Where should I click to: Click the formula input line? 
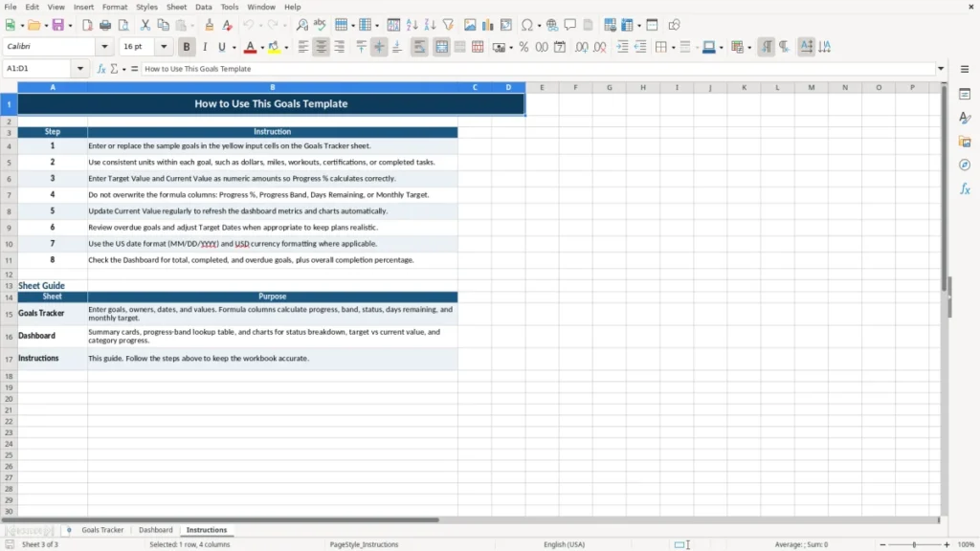tap(538, 69)
